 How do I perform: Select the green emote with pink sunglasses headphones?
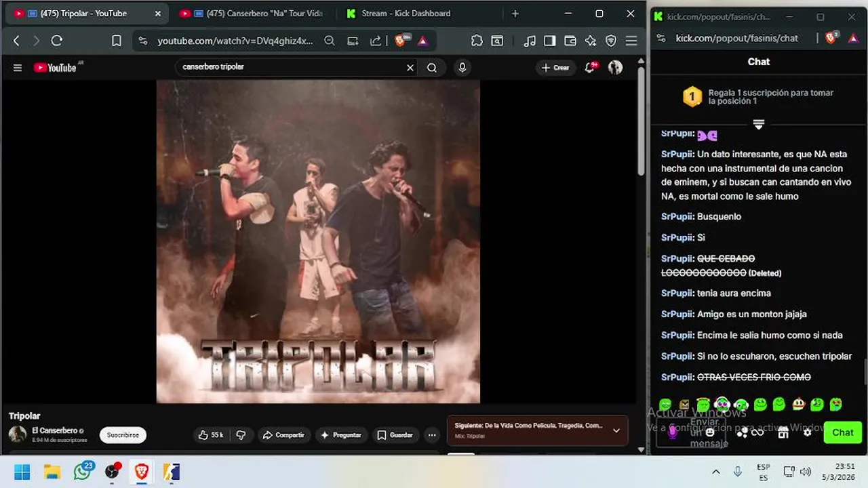tap(722, 405)
